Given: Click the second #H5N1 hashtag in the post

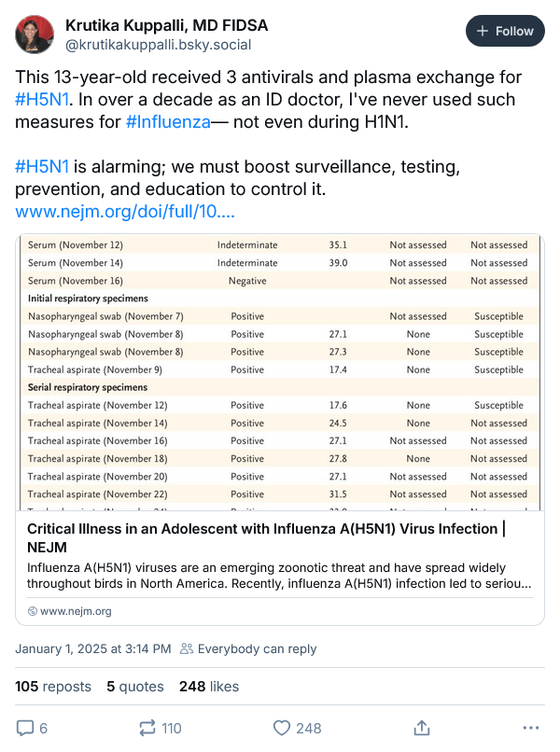Looking at the screenshot, I should pyautogui.click(x=41, y=166).
